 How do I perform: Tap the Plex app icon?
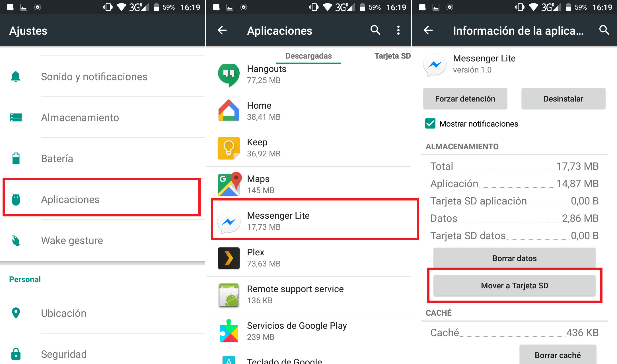click(229, 258)
